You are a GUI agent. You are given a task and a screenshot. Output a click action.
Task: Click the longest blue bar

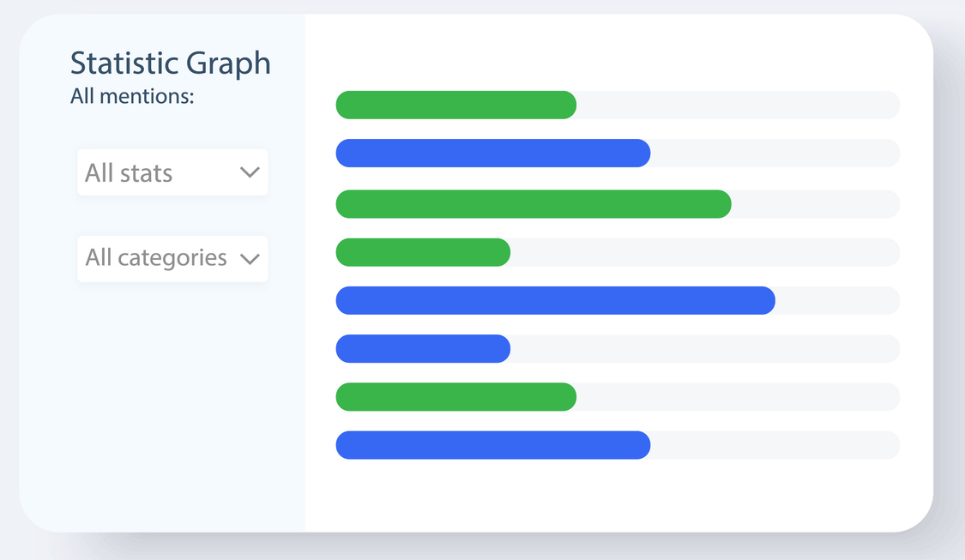(x=555, y=301)
